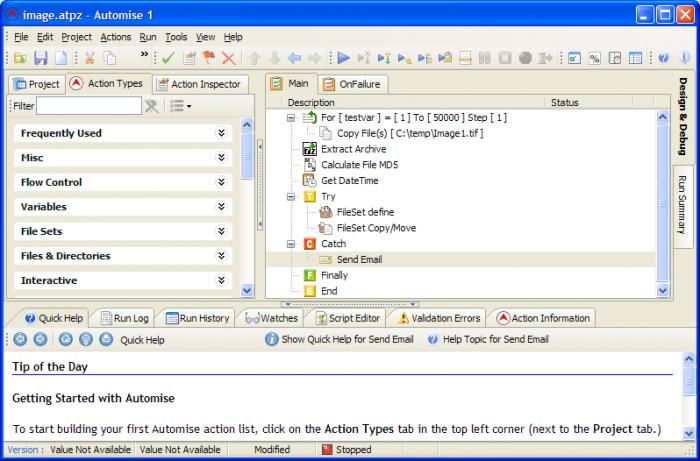Click the green checkmark toolbar icon
Screen dimensions: 700x461
point(168,58)
